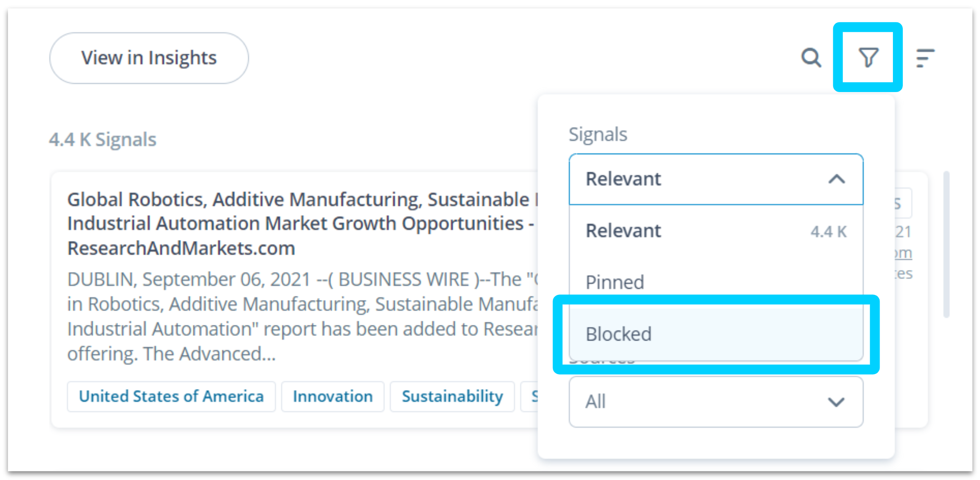980x480 pixels.
Task: Click the Innovation tag
Action: pyautogui.click(x=332, y=396)
